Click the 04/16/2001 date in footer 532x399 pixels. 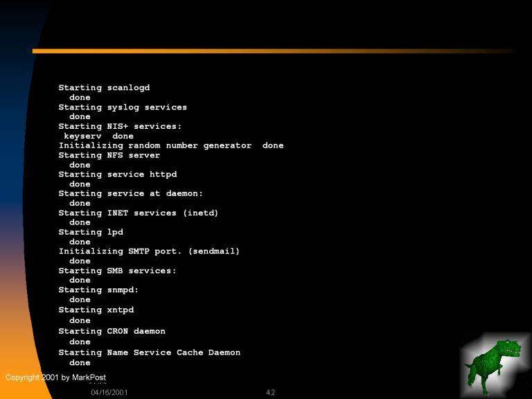coord(109,393)
